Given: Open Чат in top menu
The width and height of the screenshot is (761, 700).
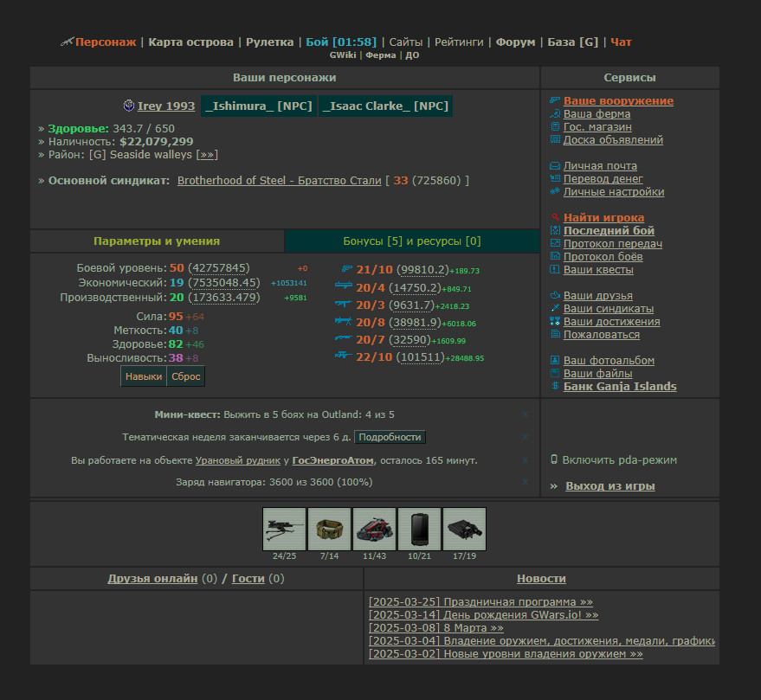Looking at the screenshot, I should tap(622, 42).
